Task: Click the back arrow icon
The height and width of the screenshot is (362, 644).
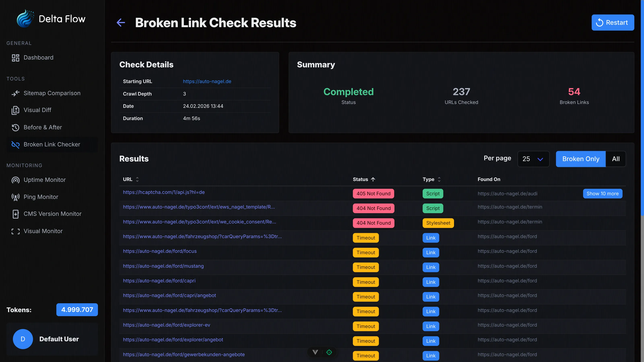Action: pos(121,23)
